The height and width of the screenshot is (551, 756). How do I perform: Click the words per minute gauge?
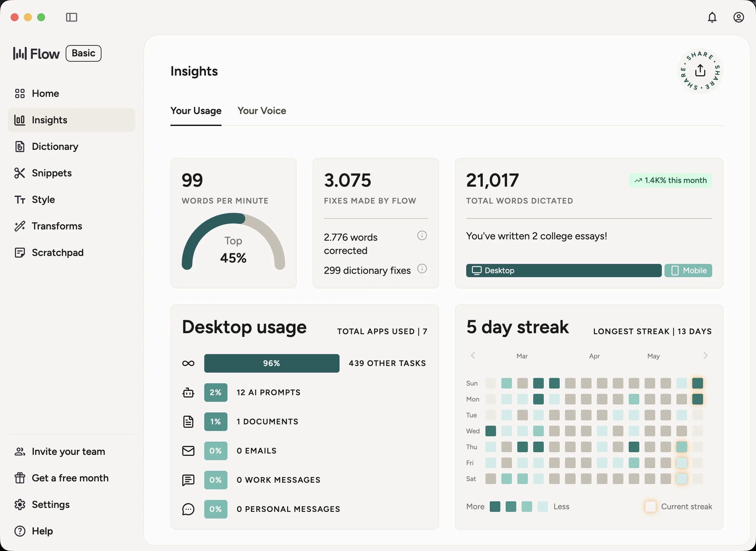pos(233,241)
